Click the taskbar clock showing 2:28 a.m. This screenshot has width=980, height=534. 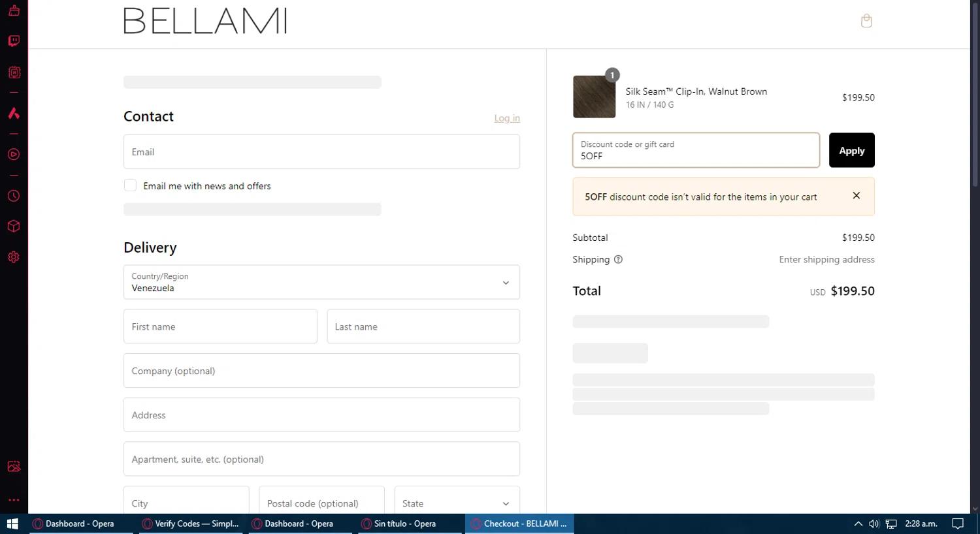click(x=921, y=524)
